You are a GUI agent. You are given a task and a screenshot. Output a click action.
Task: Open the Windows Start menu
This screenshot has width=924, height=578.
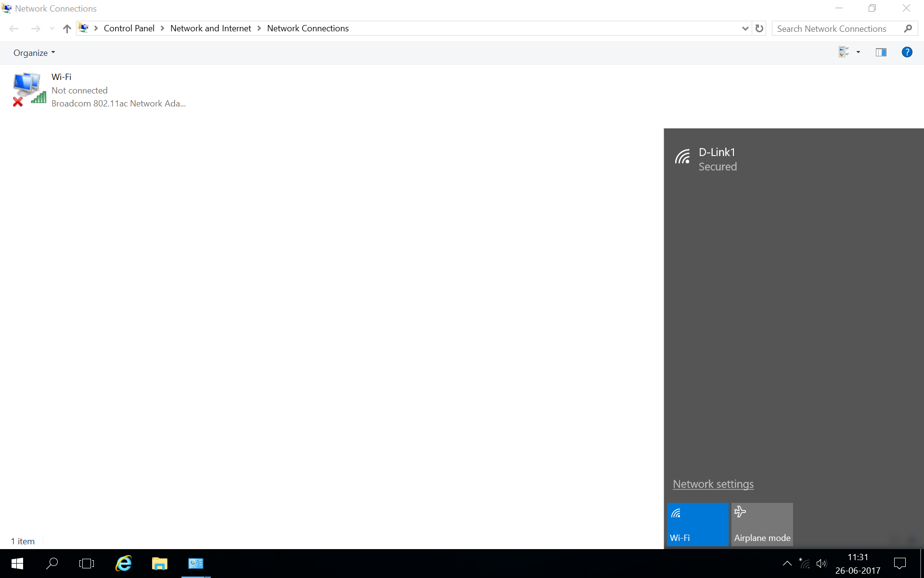[17, 564]
